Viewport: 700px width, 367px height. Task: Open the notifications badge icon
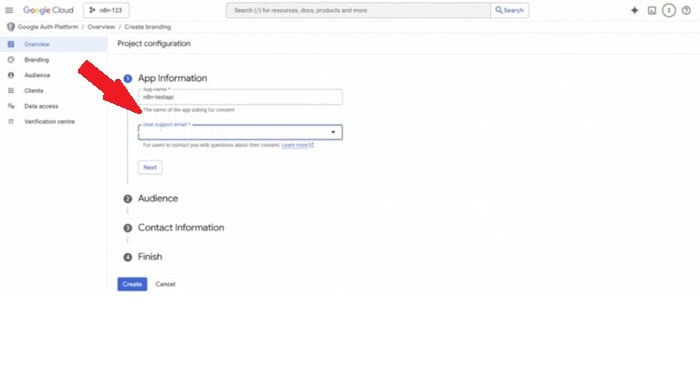click(669, 10)
